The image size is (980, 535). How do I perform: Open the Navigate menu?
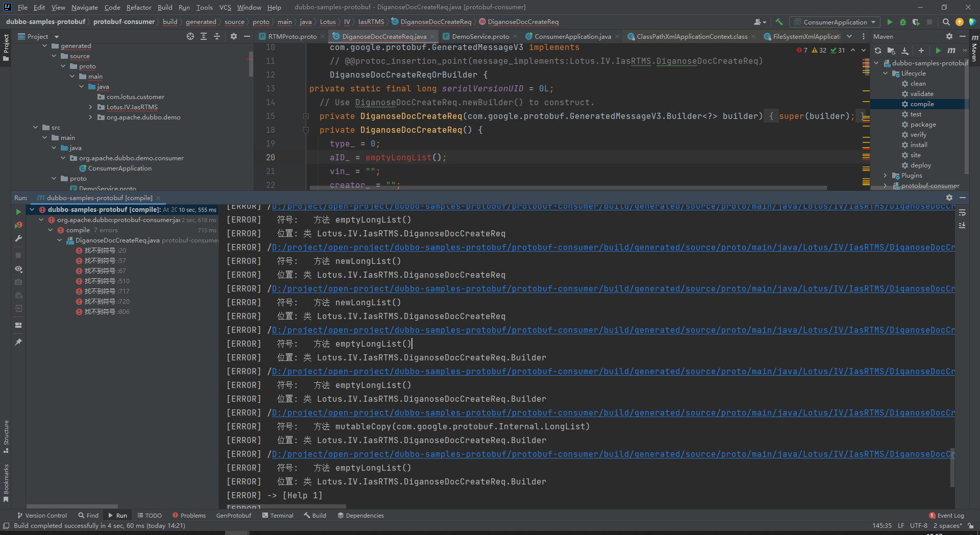(x=84, y=7)
